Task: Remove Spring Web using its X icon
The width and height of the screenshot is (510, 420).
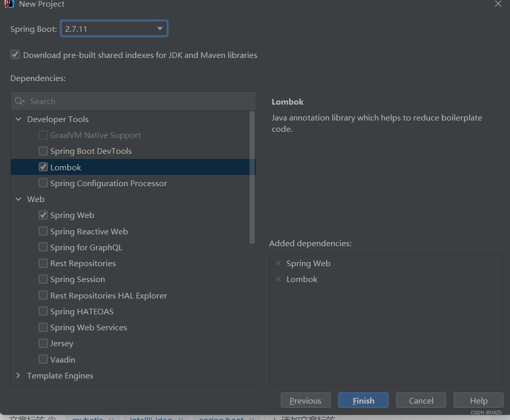Action: click(x=278, y=263)
